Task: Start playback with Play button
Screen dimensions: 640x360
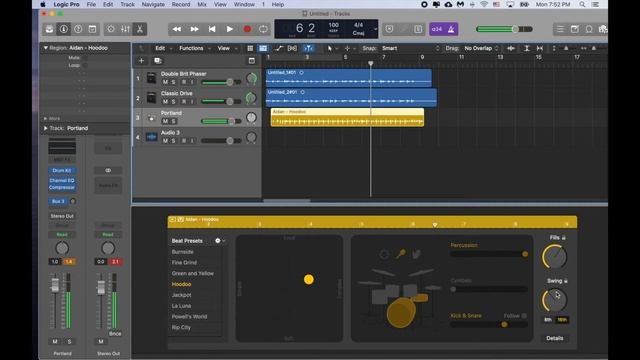Action: click(x=229, y=29)
